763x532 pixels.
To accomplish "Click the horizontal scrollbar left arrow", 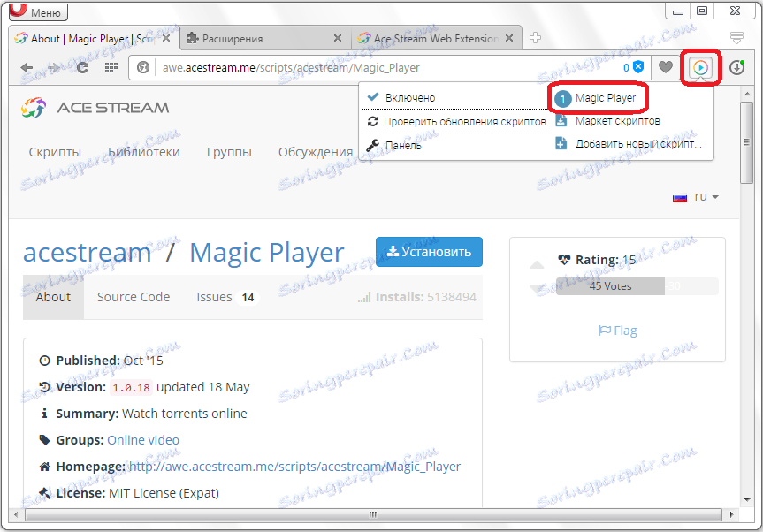I will [x=16, y=514].
